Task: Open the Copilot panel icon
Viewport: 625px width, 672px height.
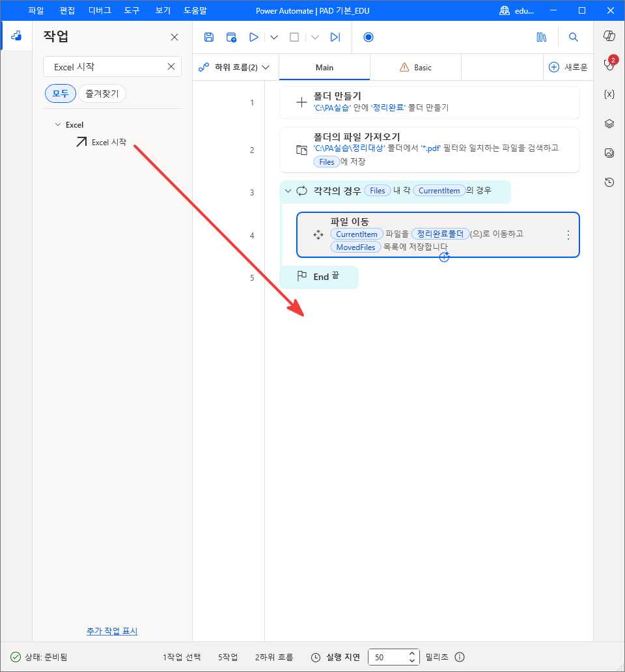Action: click(x=609, y=36)
